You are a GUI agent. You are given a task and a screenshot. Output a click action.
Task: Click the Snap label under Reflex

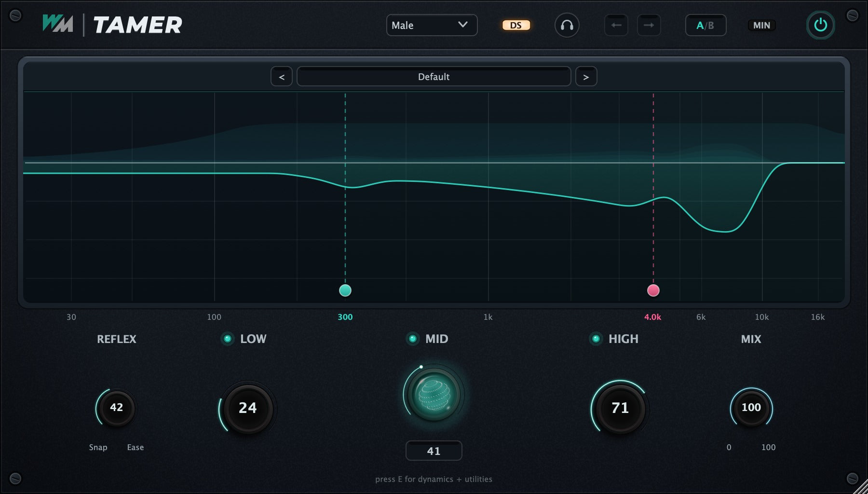point(98,447)
